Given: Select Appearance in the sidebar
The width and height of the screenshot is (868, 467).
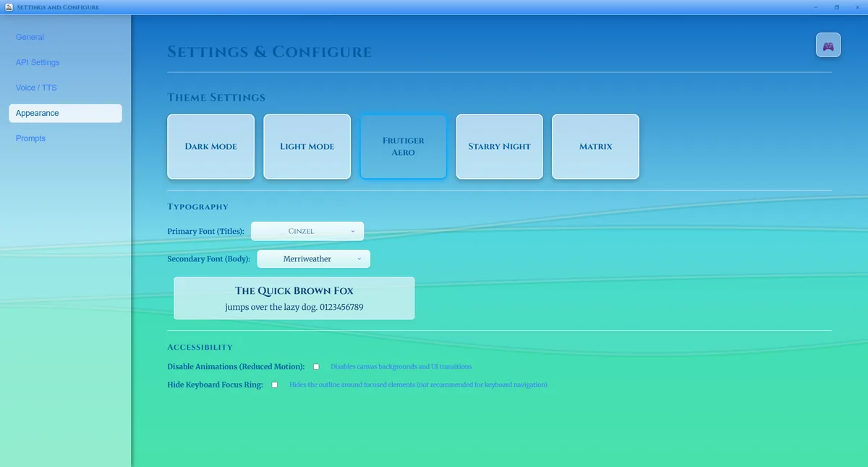Looking at the screenshot, I should pos(65,113).
